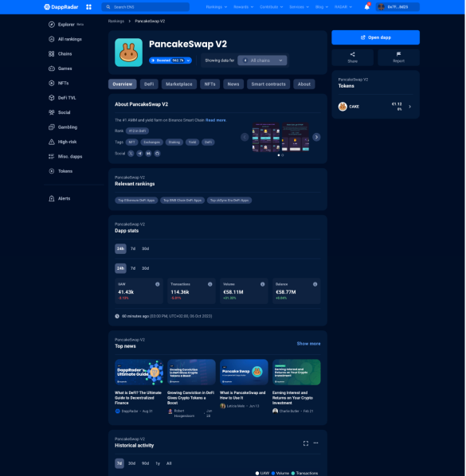This screenshot has height=476, width=466.
Task: Expand the Rankings menu in top navigation
Action: coord(217,6)
